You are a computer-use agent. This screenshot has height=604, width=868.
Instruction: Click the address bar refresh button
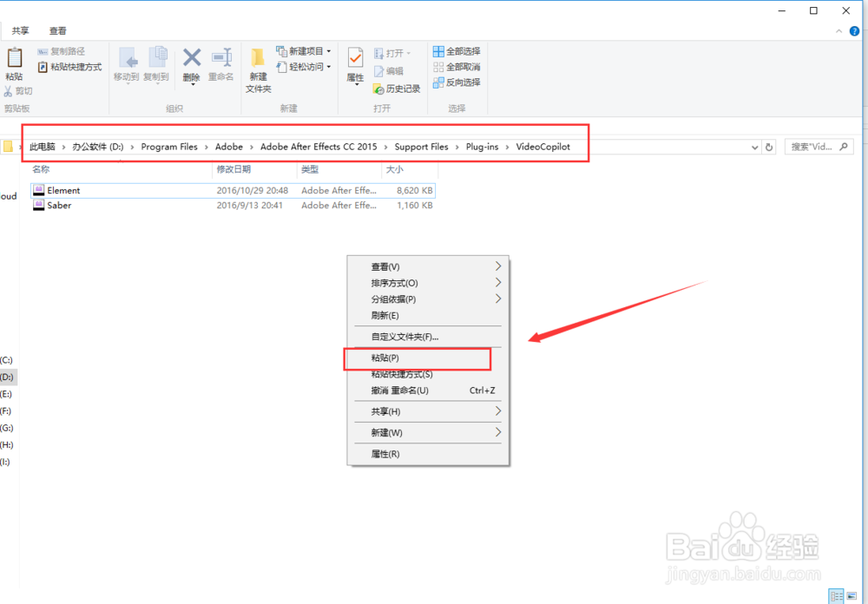[x=769, y=148]
